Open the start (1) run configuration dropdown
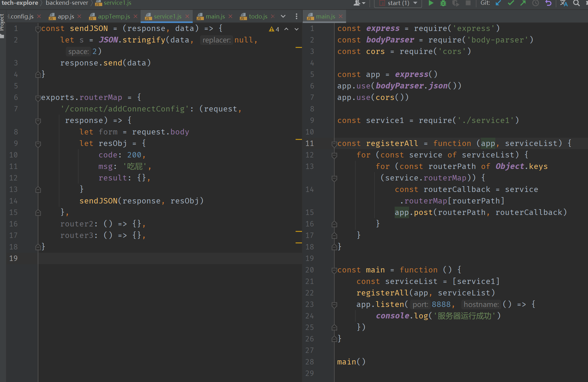Image resolution: width=588 pixels, height=382 pixels. [398, 3]
